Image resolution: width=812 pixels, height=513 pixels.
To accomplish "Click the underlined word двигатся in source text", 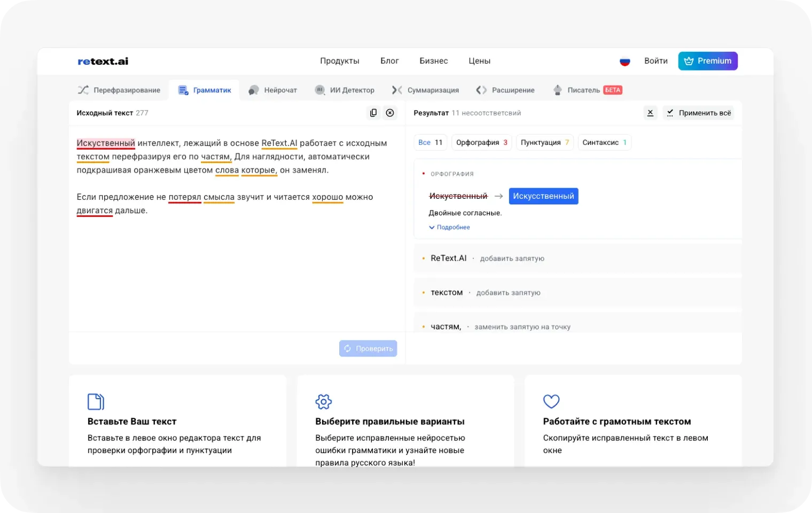I will (95, 211).
